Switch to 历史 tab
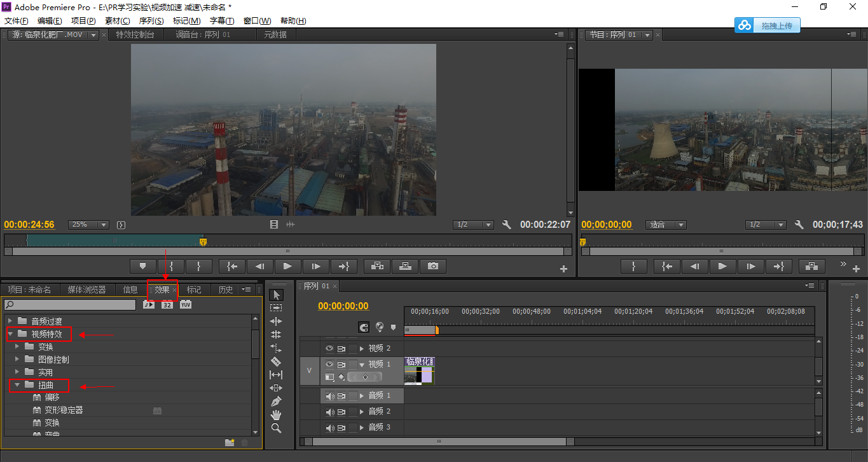This screenshot has width=868, height=462. click(226, 290)
